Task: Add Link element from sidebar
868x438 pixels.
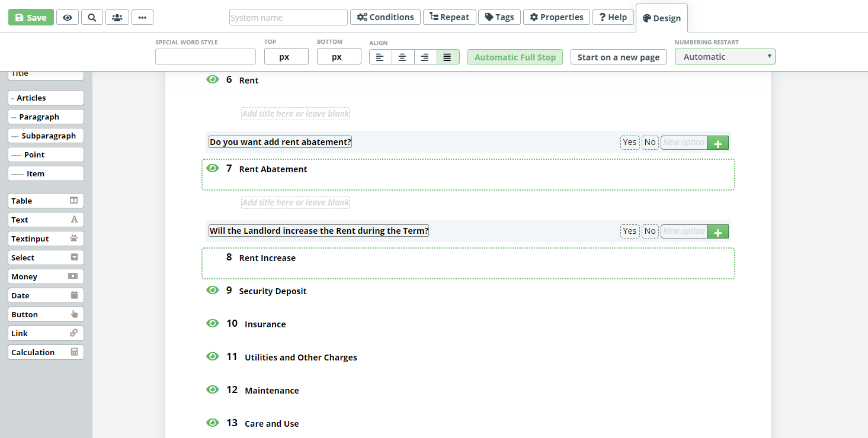Action: tap(46, 333)
